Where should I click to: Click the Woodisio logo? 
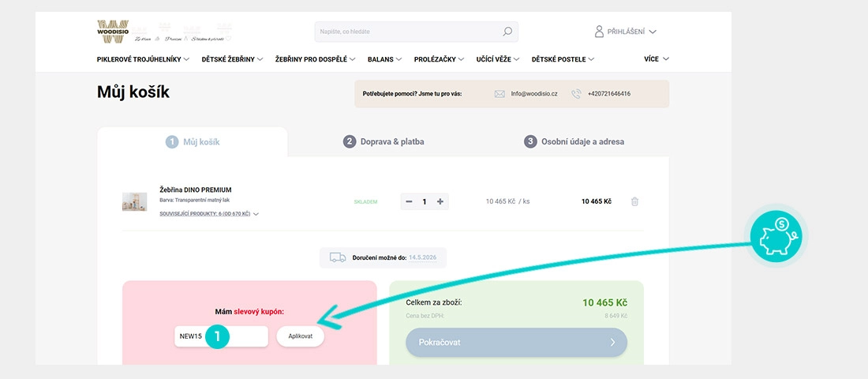(113, 32)
